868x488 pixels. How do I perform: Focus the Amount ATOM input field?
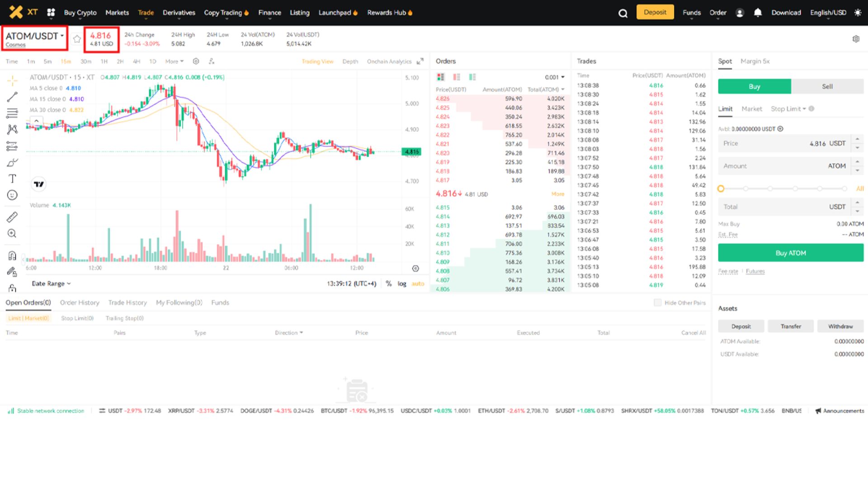tap(784, 166)
